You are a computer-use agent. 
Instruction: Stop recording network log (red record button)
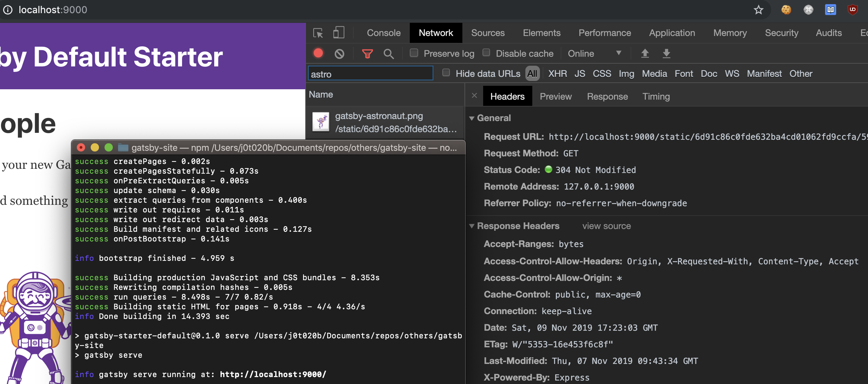[318, 54]
